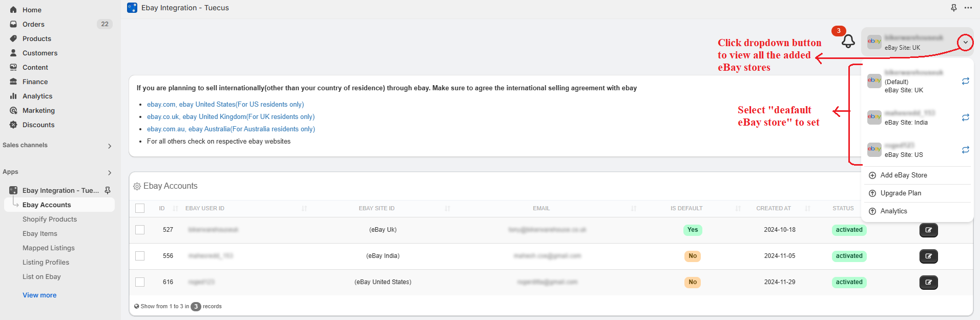Select Ebay Accounts submenu

[47, 205]
